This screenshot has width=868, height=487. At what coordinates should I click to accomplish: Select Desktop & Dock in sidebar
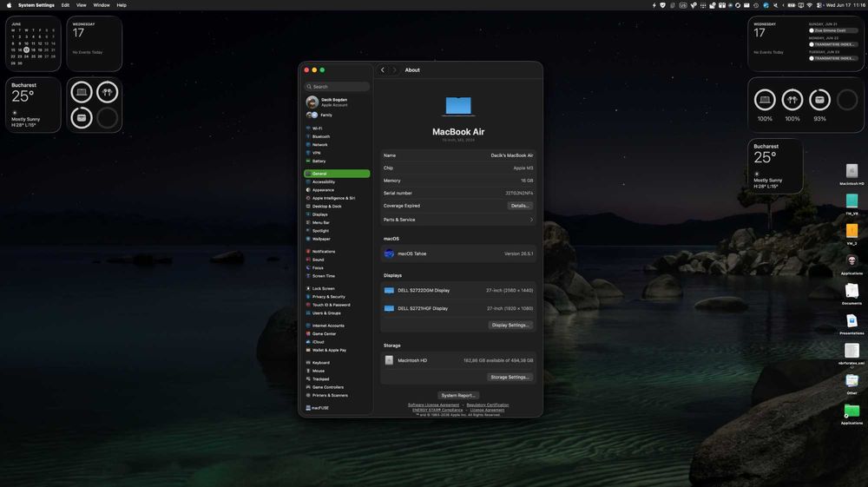pos(337,207)
